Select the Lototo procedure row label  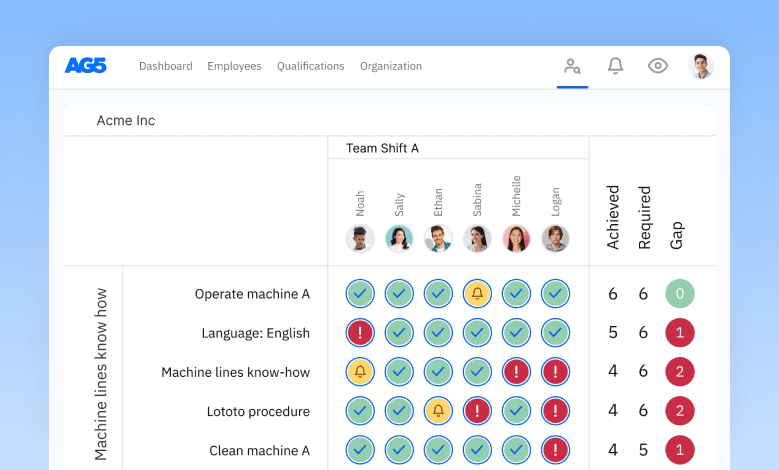point(258,411)
